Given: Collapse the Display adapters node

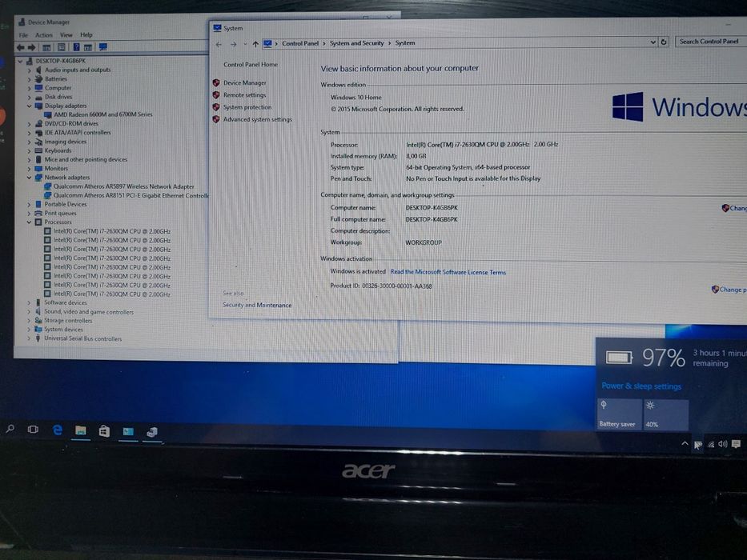Looking at the screenshot, I should click(30, 106).
